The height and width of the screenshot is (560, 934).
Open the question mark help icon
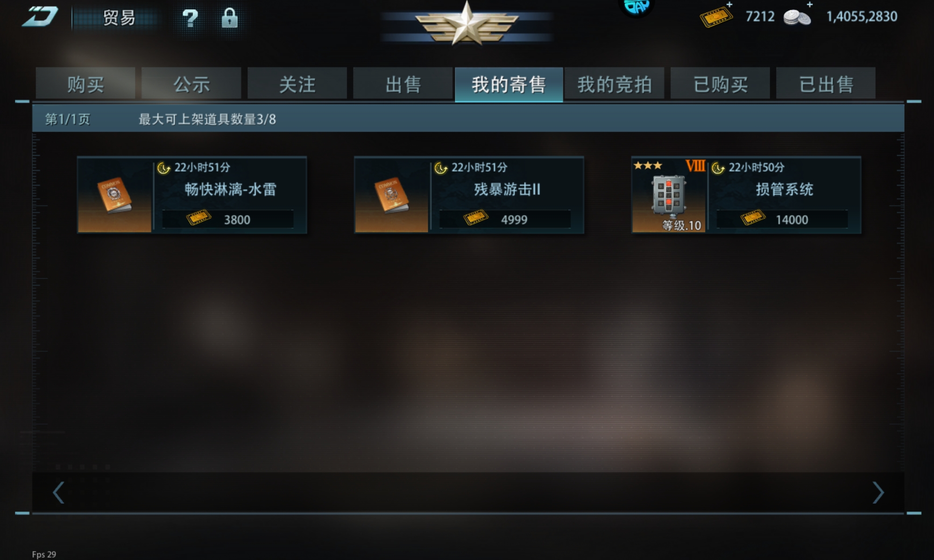[x=190, y=18]
